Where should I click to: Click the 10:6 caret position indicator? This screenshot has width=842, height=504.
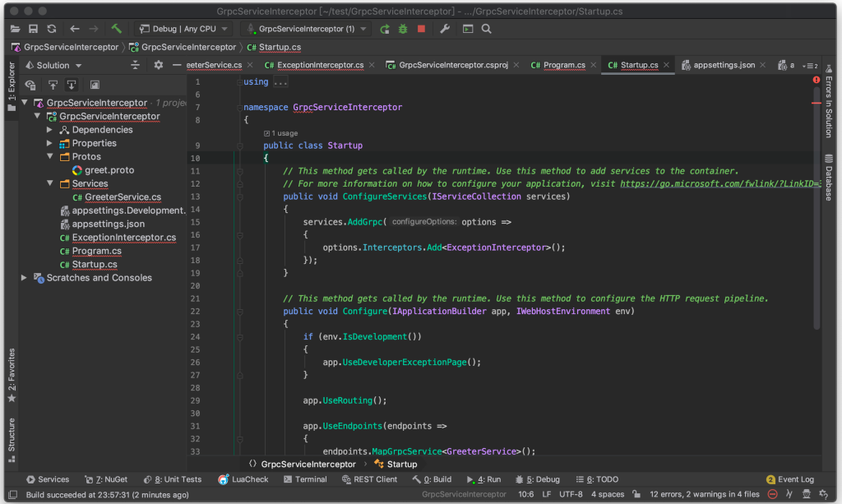coord(526,494)
